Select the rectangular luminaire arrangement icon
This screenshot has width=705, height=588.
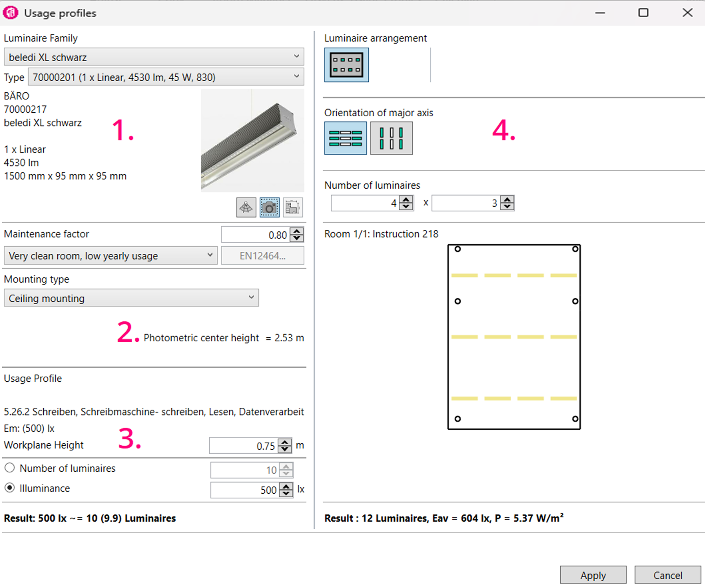pos(346,65)
